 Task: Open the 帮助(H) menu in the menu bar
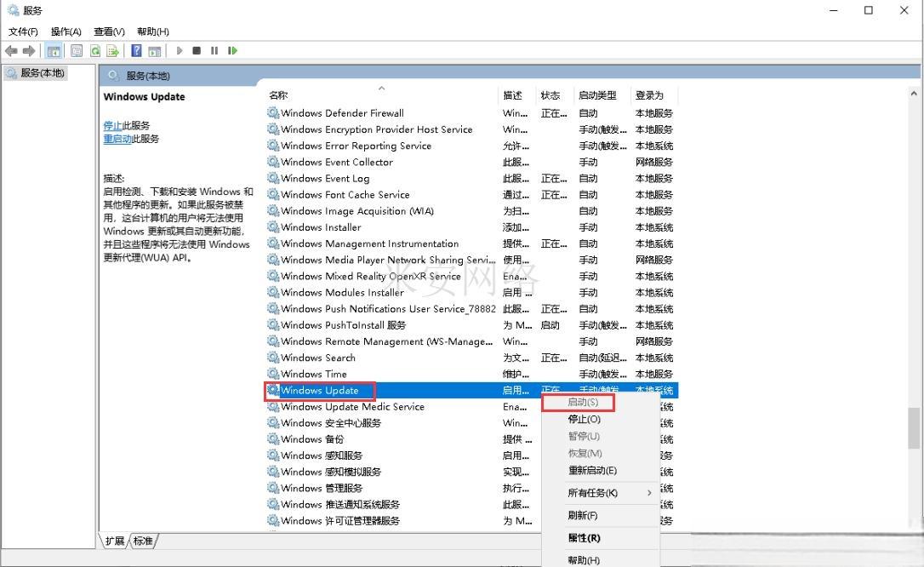152,31
